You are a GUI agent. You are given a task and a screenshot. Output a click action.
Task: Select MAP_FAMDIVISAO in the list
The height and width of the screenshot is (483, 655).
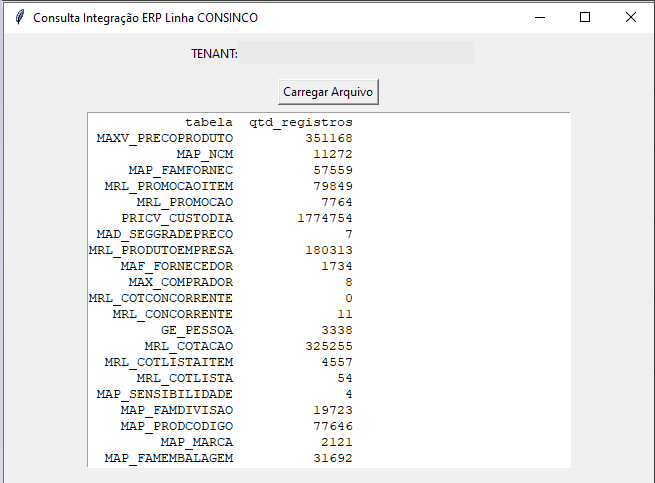click(x=177, y=410)
